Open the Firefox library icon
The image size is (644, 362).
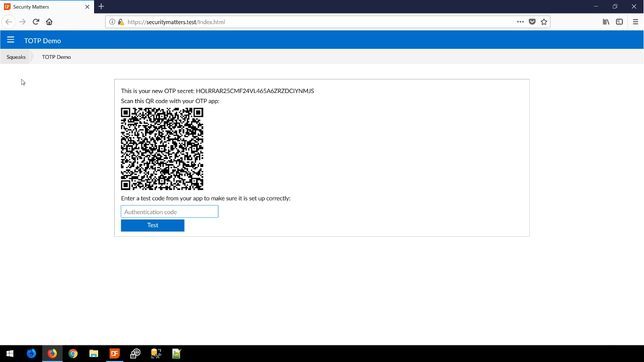click(x=606, y=22)
